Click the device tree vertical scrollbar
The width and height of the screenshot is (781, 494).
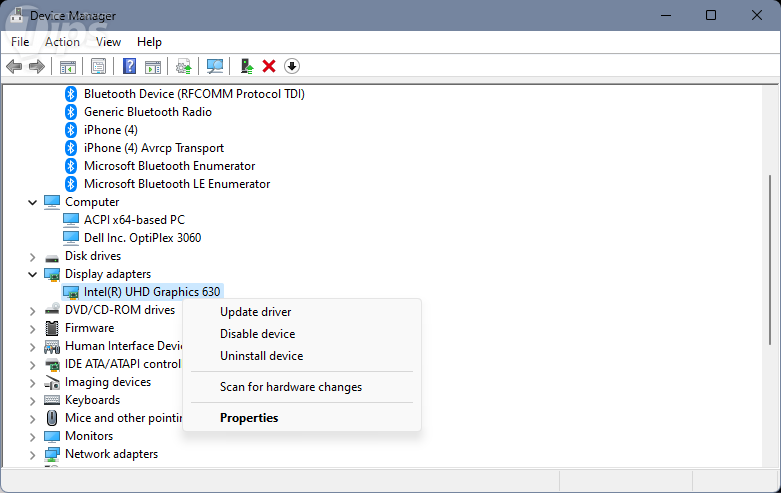pyautogui.click(x=770, y=259)
